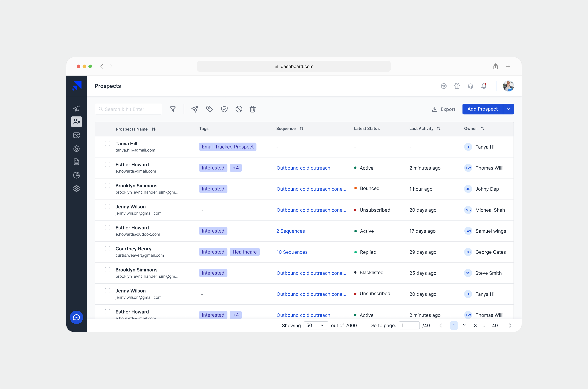Click the block prospects icon

(239, 109)
